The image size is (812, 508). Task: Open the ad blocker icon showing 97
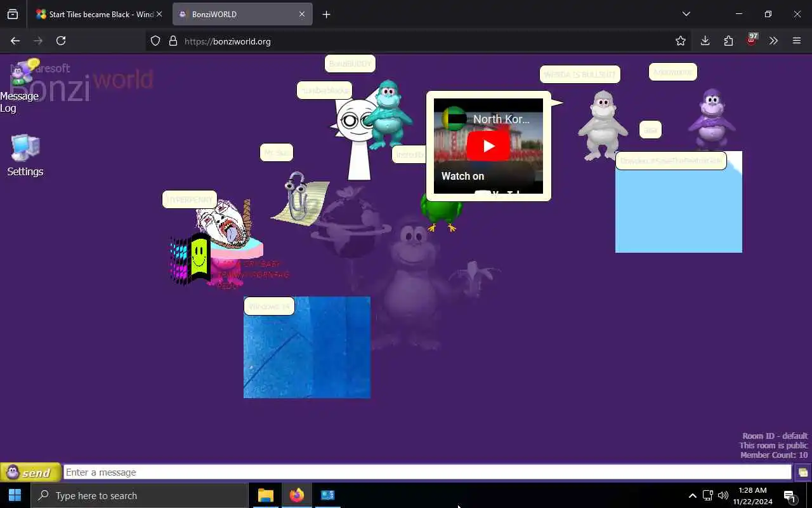752,39
